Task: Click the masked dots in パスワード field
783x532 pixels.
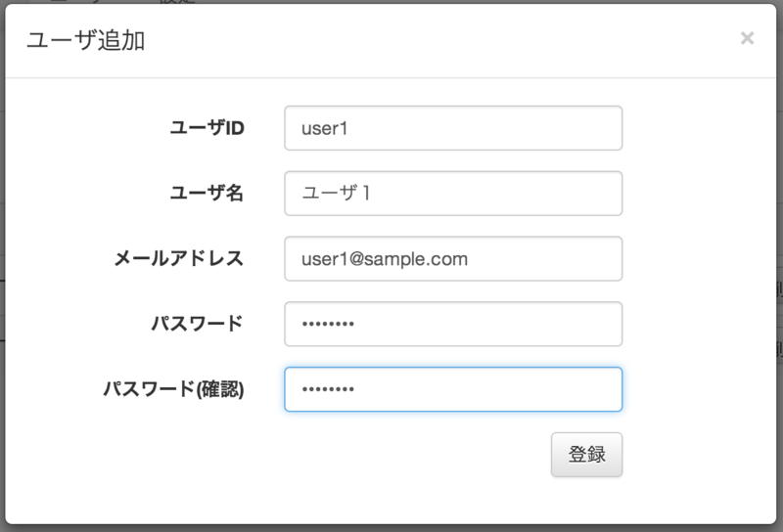Action: (x=328, y=324)
